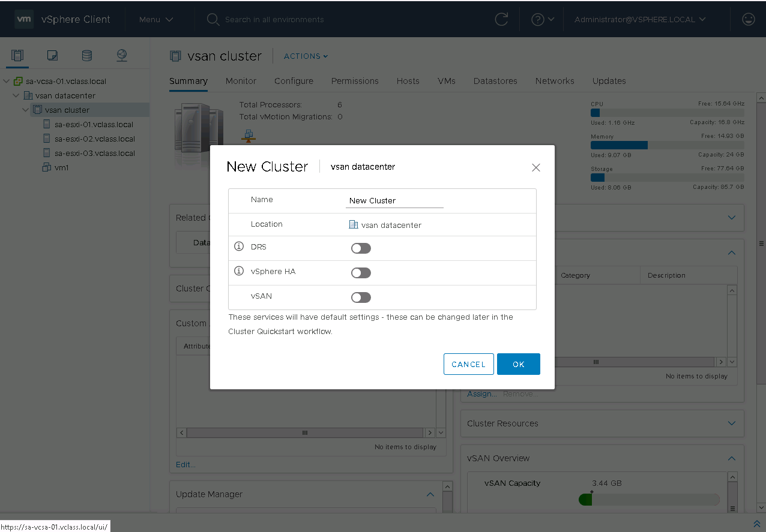Screen dimensions: 766x532
Task: Open the VMs tab
Action: 447,81
